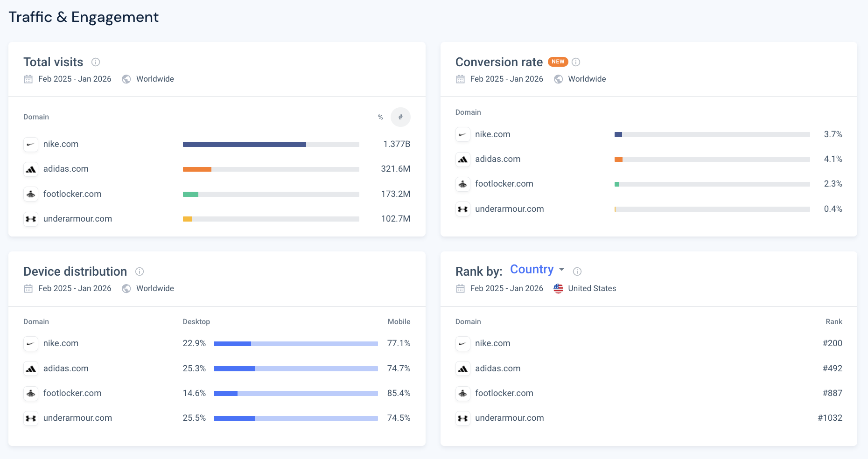Image resolution: width=868 pixels, height=459 pixels.
Task: Open Rank by info tooltip icon
Action: point(577,271)
